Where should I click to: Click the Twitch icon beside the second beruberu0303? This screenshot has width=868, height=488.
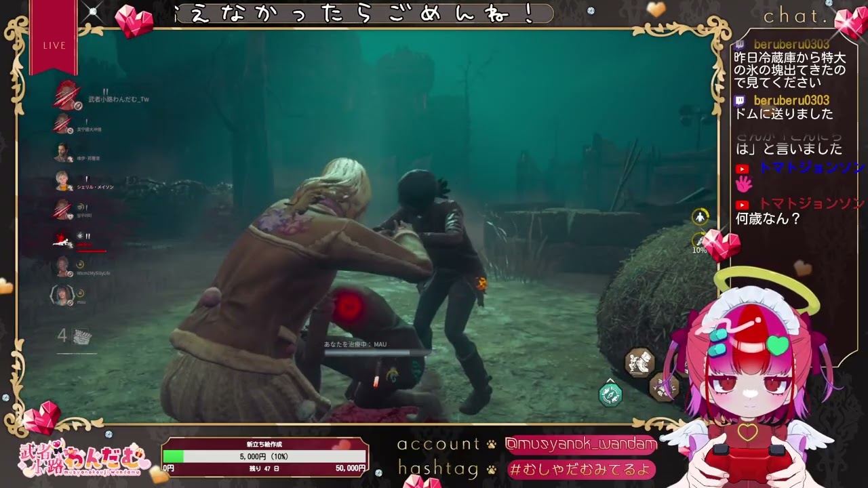coord(741,100)
